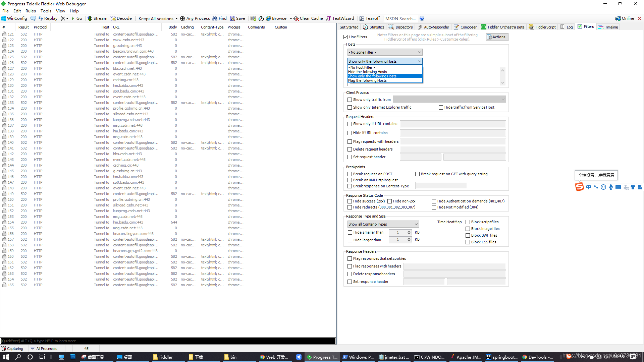Screen dimensions: 644x362
Task: Uncheck the Use Filters checkbox
Action: 346,37
